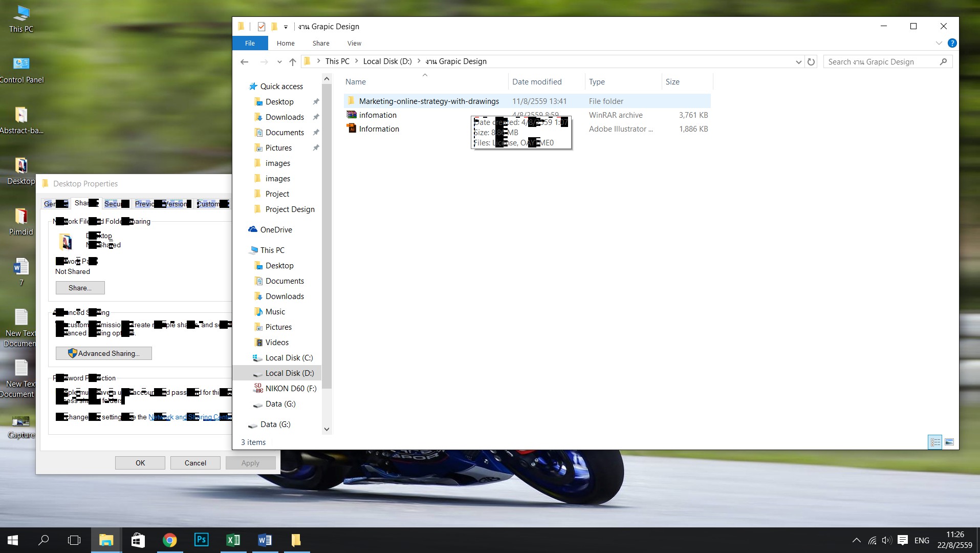Open the address bar history dropdown
The height and width of the screenshot is (553, 980).
click(798, 62)
